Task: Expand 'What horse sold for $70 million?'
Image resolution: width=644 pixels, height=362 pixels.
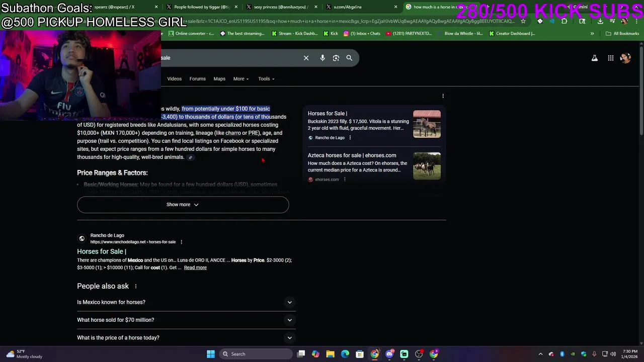Action: 186,320
